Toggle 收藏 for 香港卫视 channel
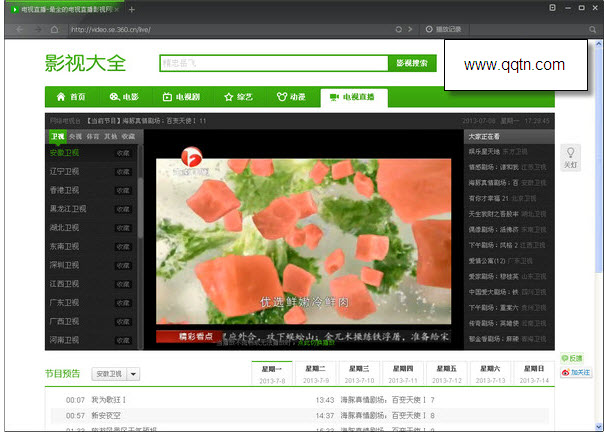Image resolution: width=604 pixels, height=433 pixels. point(123,190)
